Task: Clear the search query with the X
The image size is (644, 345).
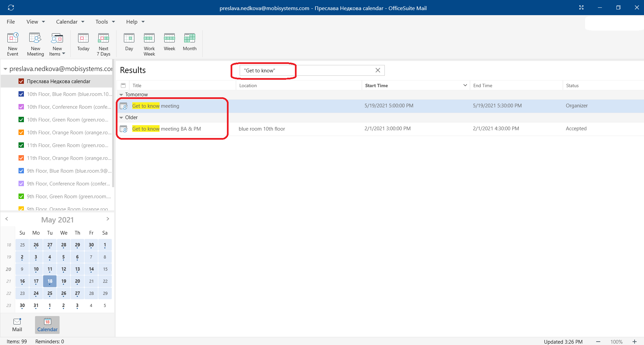Action: coord(377,70)
